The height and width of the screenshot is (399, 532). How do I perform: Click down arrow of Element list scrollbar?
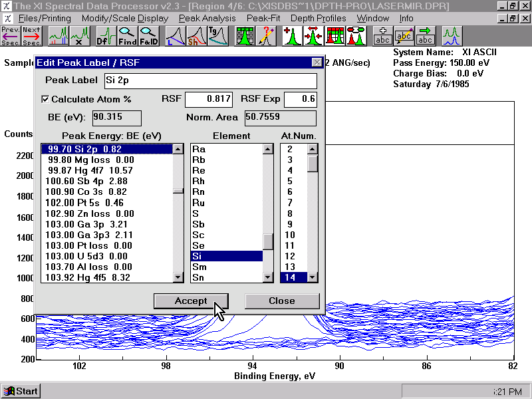point(268,277)
